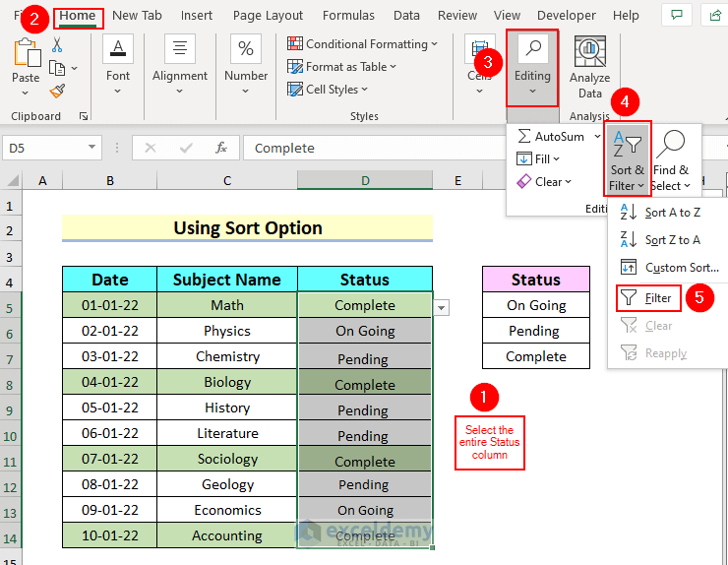The image size is (728, 565).
Task: Open Custom Sort dialog
Action: tap(670, 267)
